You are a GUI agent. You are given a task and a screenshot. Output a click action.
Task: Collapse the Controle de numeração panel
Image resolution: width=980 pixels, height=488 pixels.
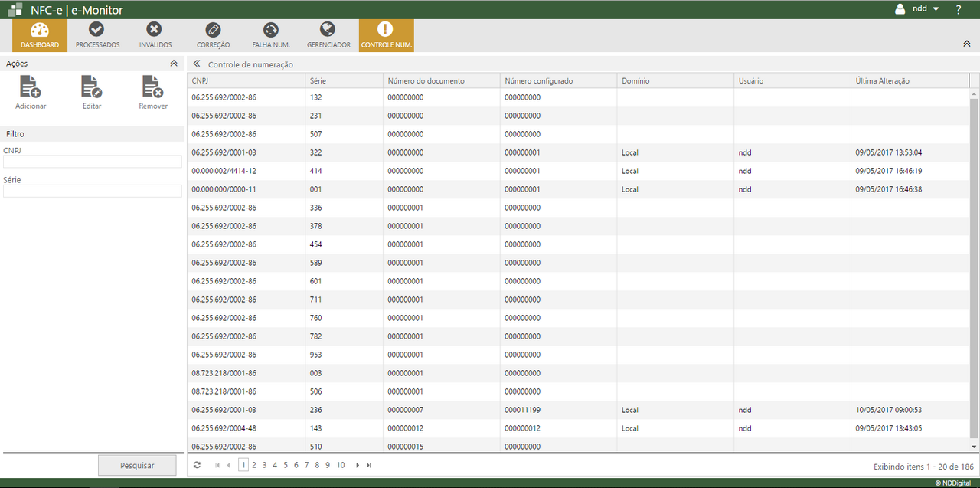pos(198,65)
